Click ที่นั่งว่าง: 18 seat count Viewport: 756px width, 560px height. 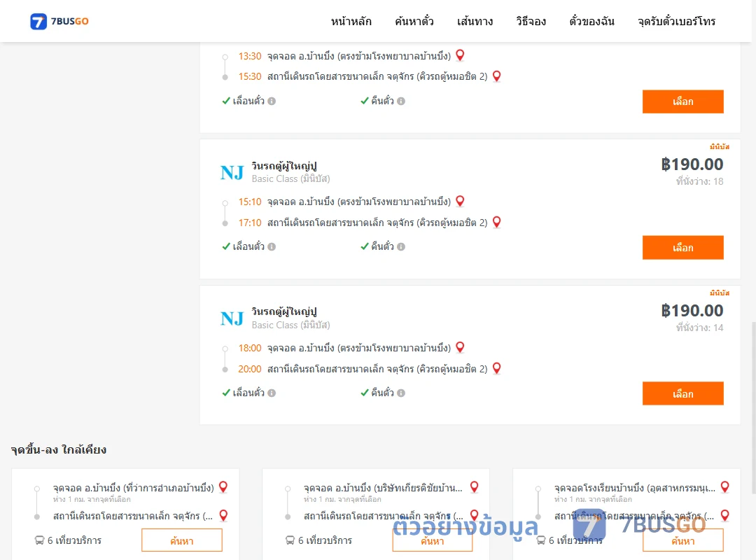(x=699, y=181)
